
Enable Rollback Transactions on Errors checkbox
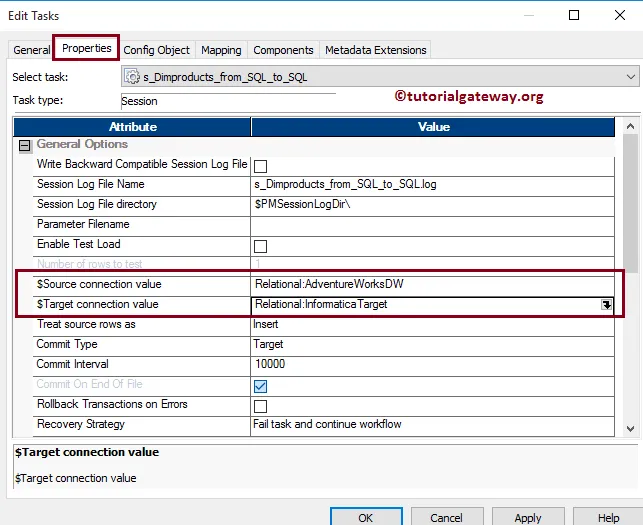(260, 406)
